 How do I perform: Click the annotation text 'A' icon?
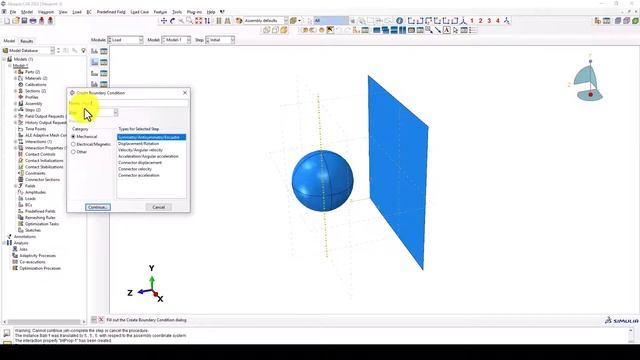[447, 30]
